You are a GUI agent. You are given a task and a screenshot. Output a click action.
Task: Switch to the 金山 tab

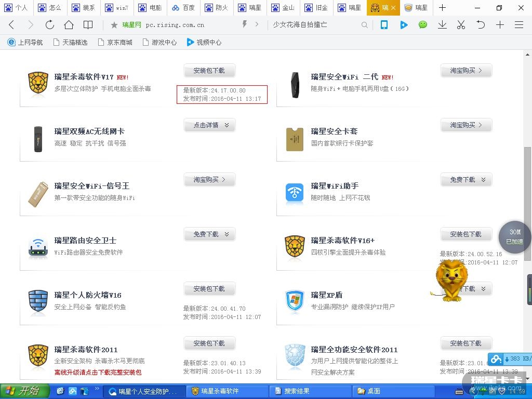click(283, 8)
